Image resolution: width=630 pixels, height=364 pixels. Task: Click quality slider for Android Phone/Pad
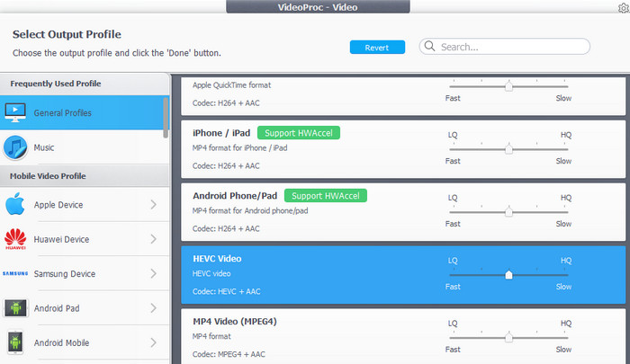click(508, 212)
